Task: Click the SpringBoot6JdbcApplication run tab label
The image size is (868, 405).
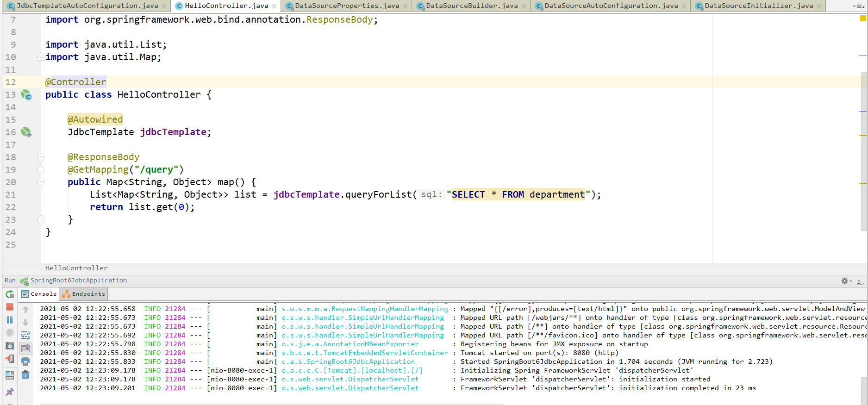Action: [79, 280]
